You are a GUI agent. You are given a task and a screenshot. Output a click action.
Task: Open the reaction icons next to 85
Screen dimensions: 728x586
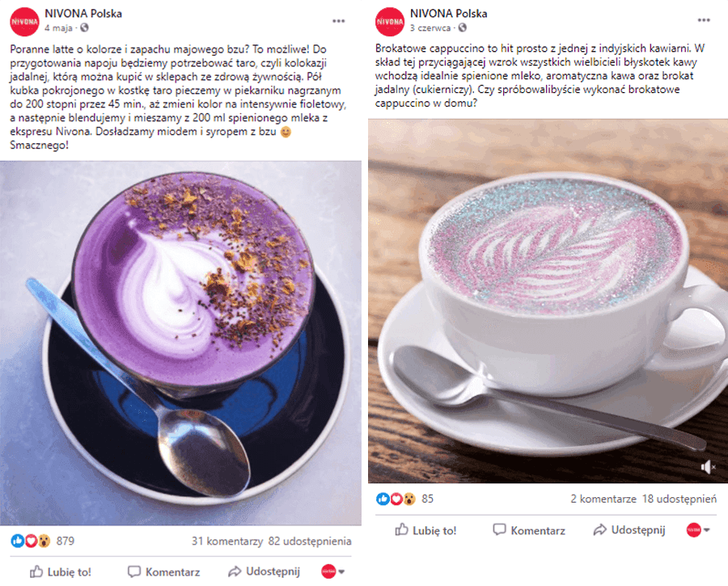(396, 499)
